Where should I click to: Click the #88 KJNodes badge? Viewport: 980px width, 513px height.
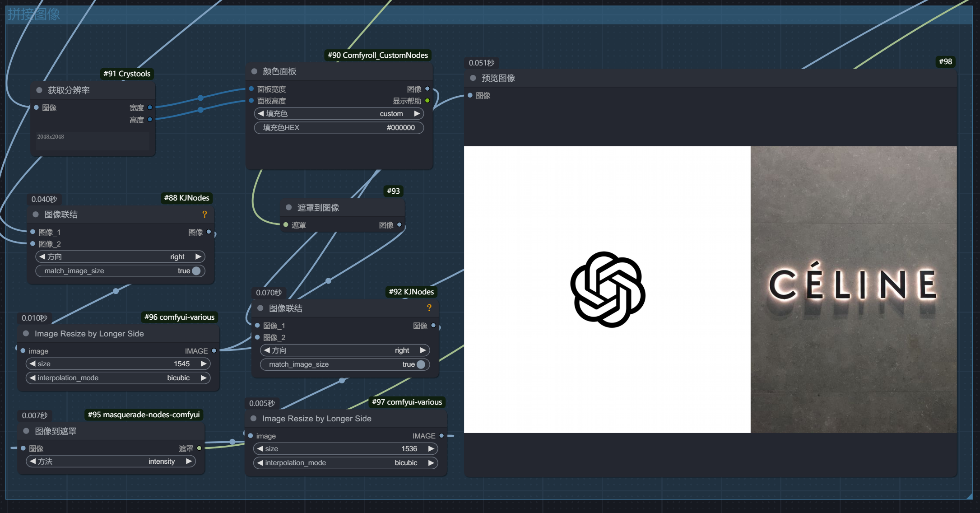pyautogui.click(x=187, y=198)
